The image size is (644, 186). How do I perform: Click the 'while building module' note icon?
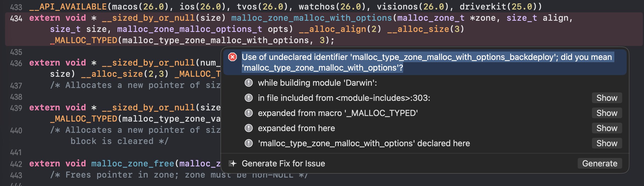[x=248, y=83]
